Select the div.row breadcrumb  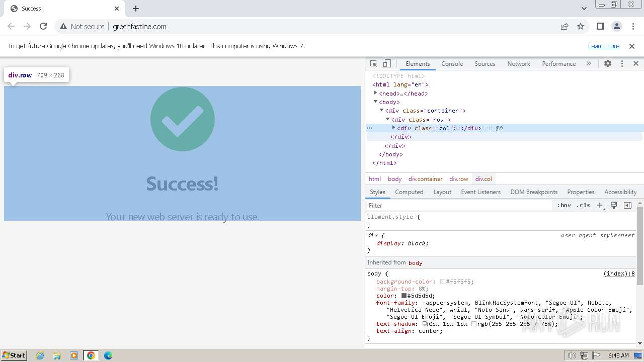click(459, 179)
